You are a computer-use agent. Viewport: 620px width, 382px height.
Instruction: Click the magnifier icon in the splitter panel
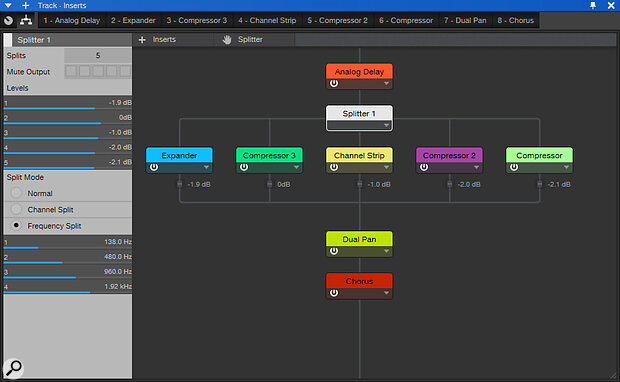(13, 368)
